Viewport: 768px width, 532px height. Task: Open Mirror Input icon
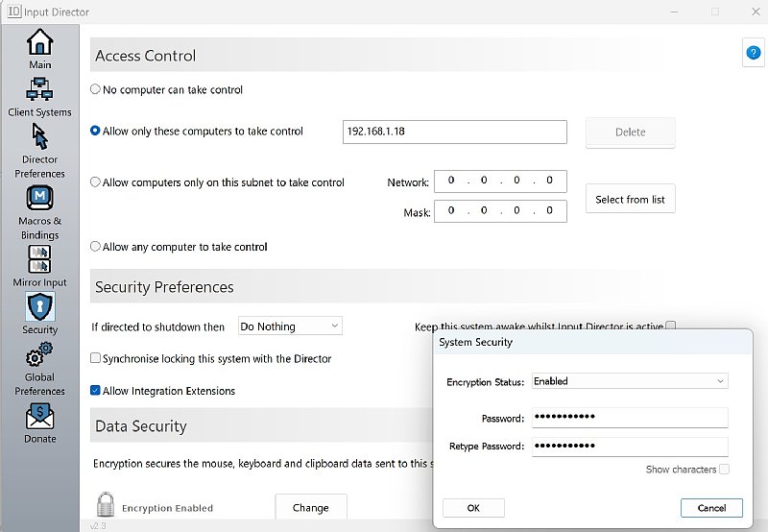(39, 259)
